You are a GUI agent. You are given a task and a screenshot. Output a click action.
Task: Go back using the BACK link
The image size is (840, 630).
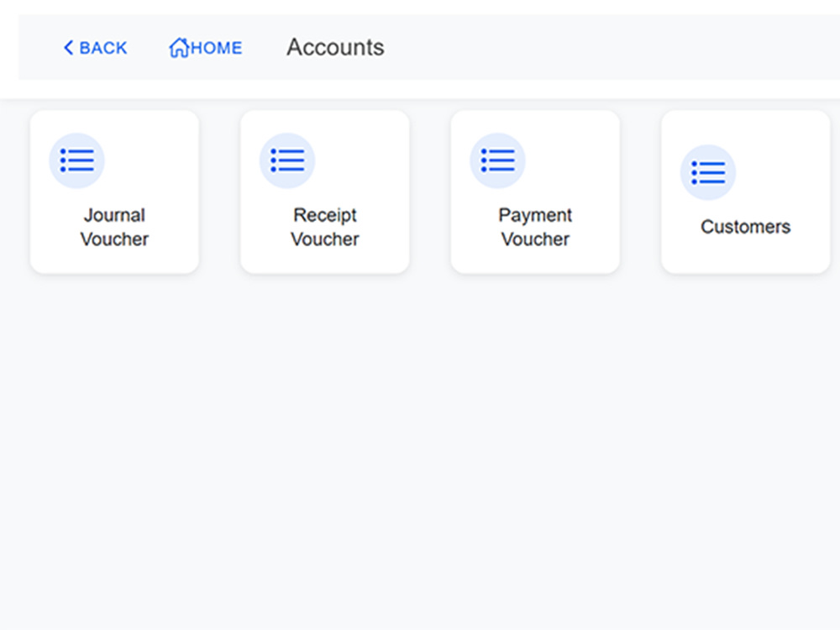[96, 48]
